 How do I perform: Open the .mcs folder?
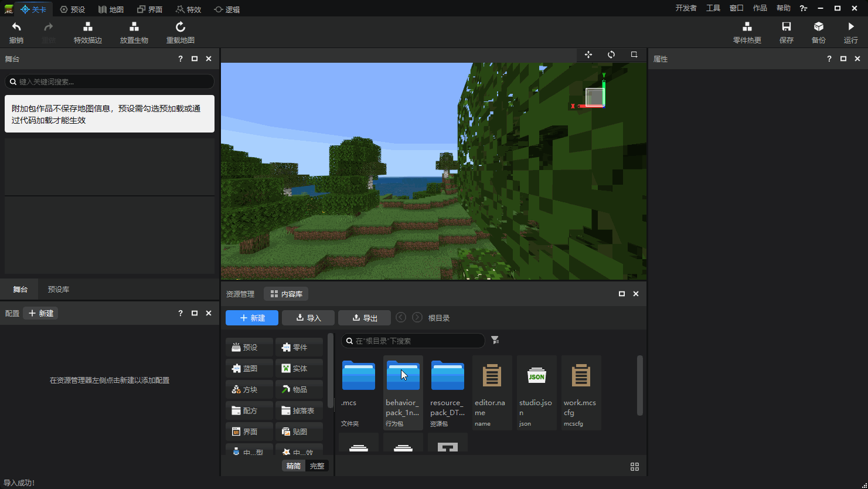(359, 392)
